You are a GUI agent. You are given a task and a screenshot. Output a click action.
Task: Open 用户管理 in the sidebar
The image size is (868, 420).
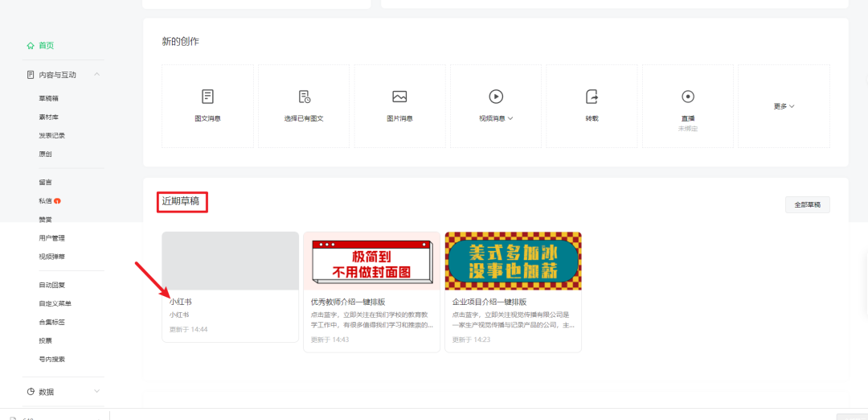(51, 238)
